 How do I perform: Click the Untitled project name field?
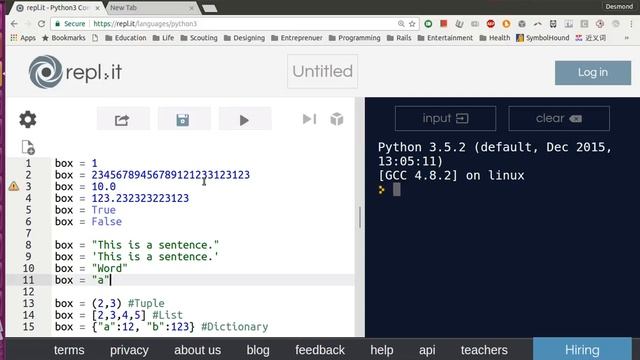point(322,71)
